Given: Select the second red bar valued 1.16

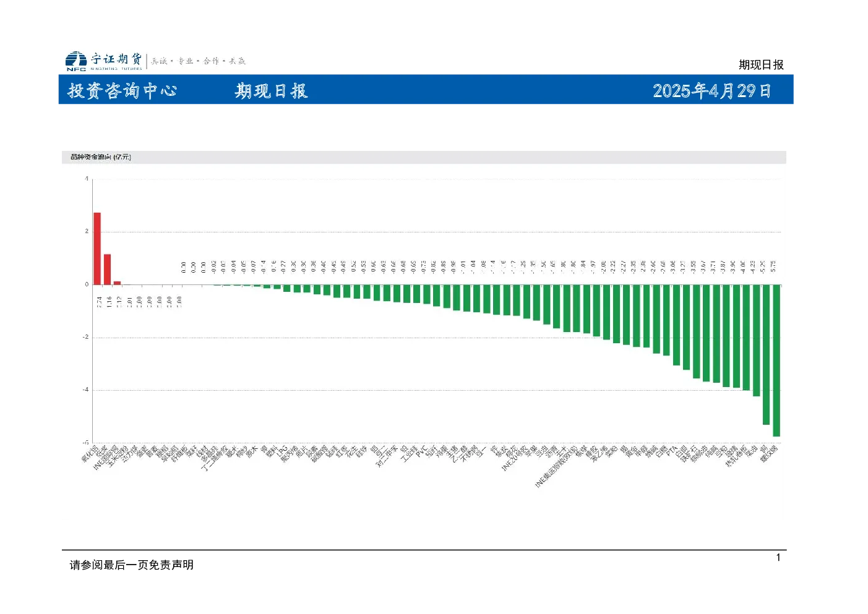Looking at the screenshot, I should point(107,270).
